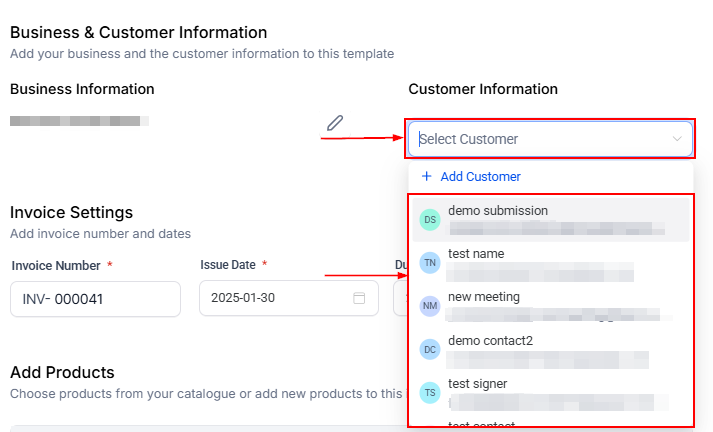Click the DC avatar for demo contact2

coord(430,349)
